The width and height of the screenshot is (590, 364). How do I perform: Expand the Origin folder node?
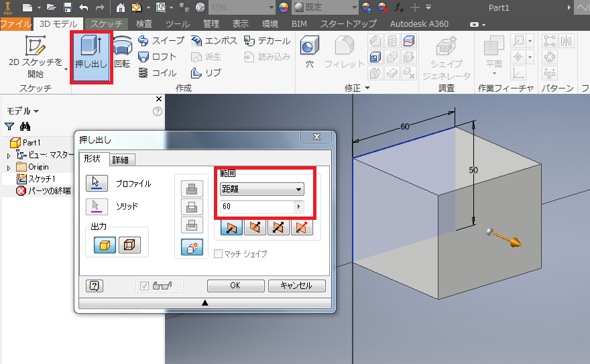(x=9, y=168)
